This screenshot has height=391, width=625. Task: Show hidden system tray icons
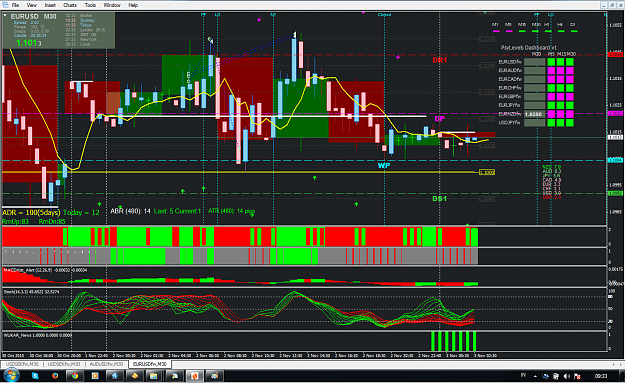click(535, 376)
